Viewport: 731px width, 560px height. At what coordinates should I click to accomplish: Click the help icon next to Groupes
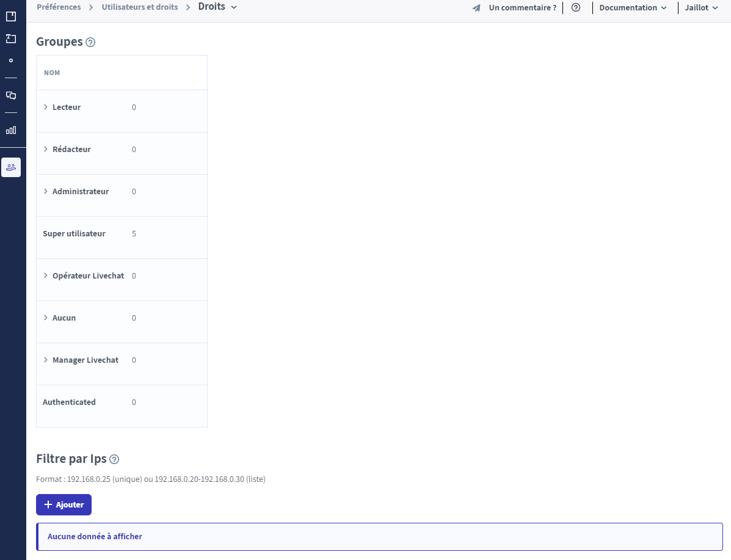coord(90,42)
